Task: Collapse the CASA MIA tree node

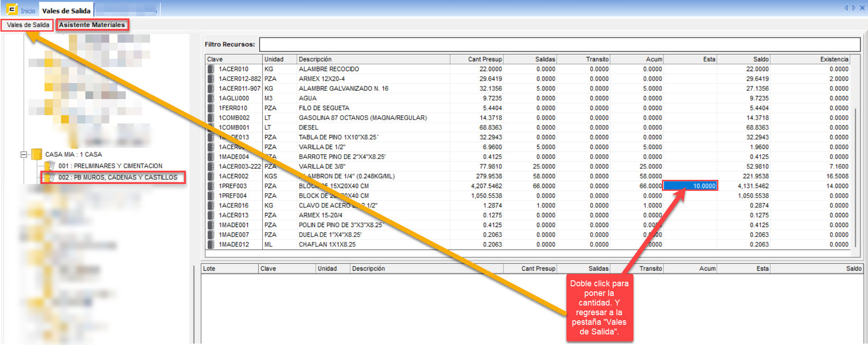Action: click(23, 155)
